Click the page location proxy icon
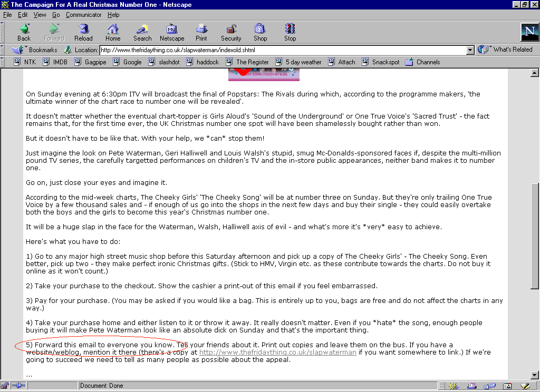 click(67, 50)
